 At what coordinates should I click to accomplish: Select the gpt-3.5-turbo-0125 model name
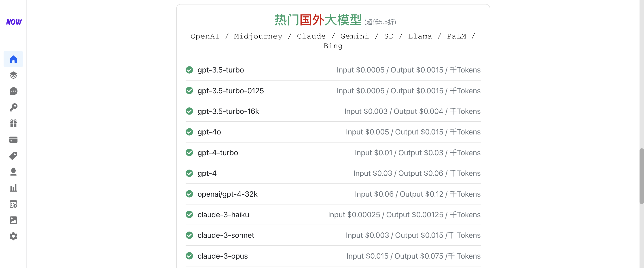(x=231, y=91)
